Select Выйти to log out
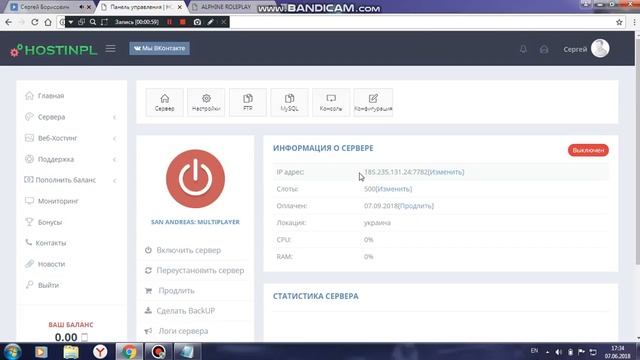This screenshot has height=360, width=640. point(48,285)
